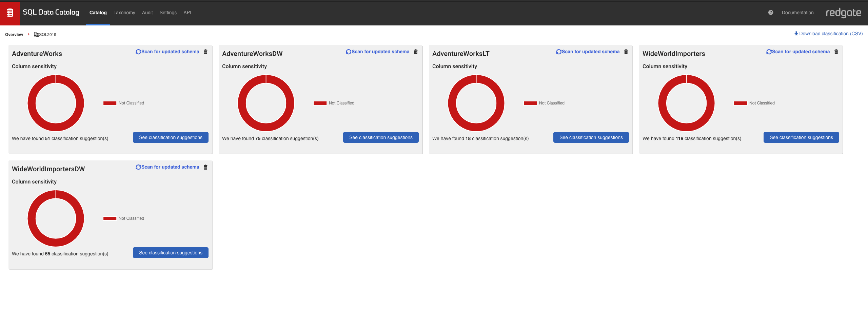Open the Audit tab

(147, 13)
